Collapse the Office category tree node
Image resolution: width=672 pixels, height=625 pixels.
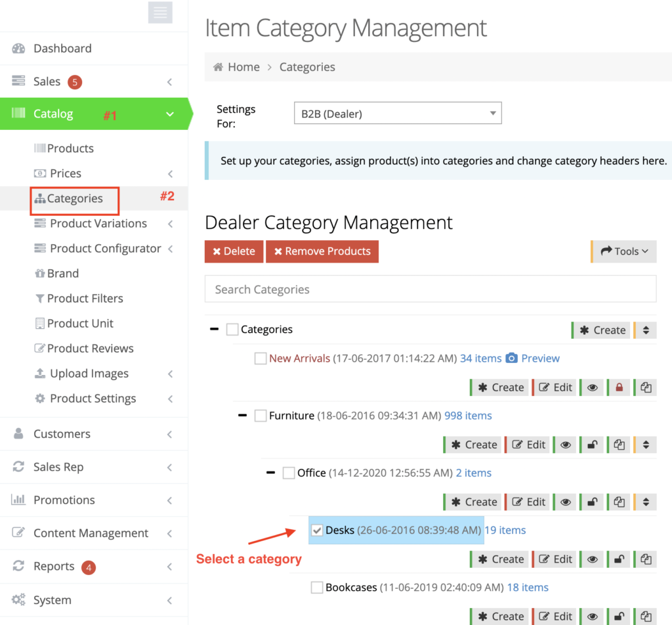tap(270, 473)
